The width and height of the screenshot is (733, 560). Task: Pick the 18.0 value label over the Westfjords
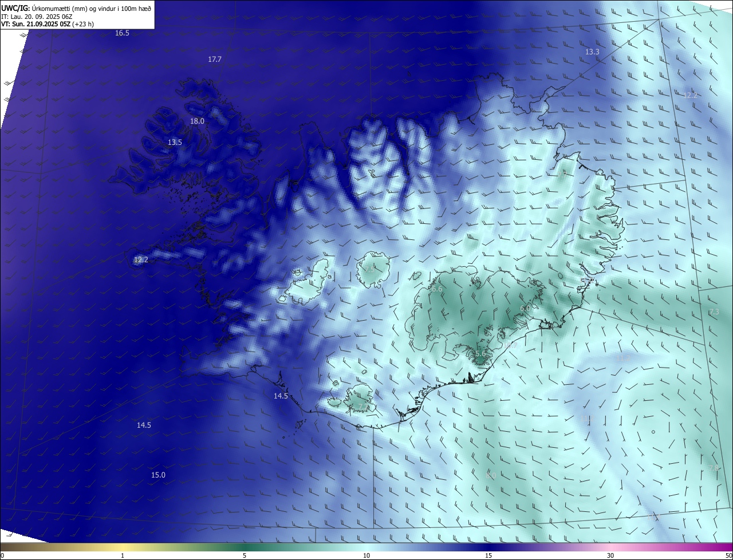[x=197, y=121]
